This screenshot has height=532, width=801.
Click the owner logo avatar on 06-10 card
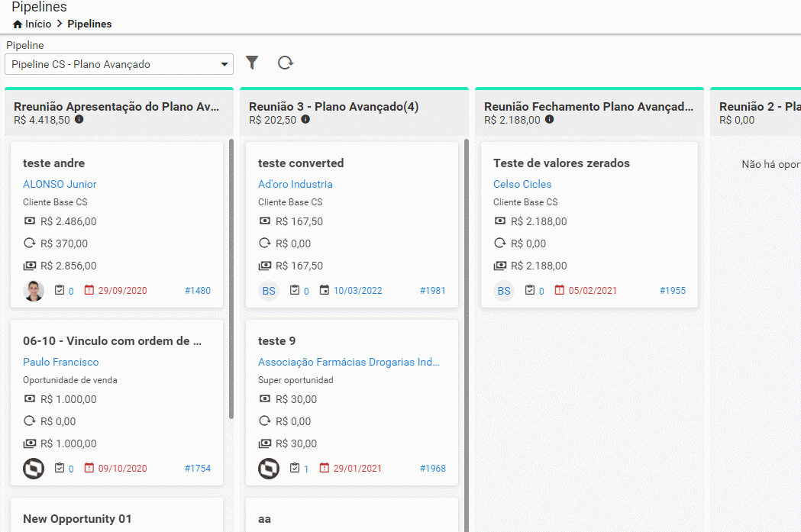34,469
